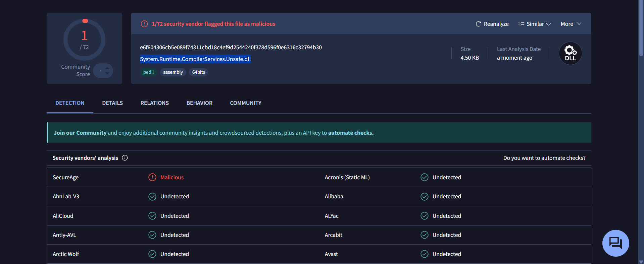Click the 1/72 detection score gauge
Screen dimensions: 644x264
click(x=85, y=40)
